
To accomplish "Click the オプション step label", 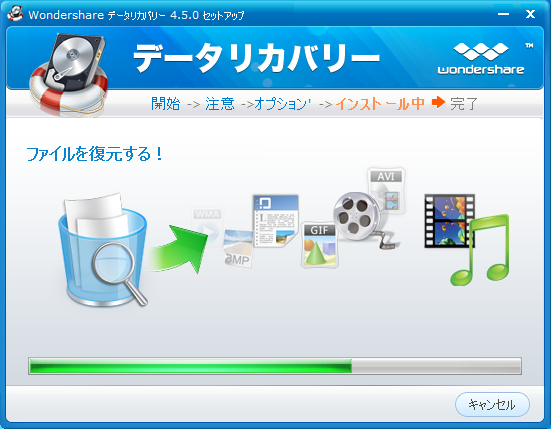I will pos(282,104).
